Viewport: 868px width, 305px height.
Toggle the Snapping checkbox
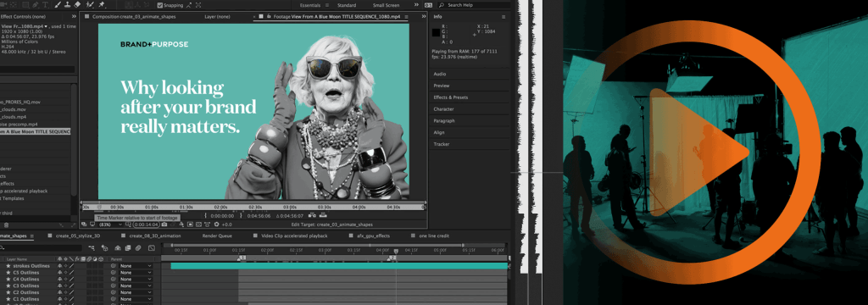(160, 5)
